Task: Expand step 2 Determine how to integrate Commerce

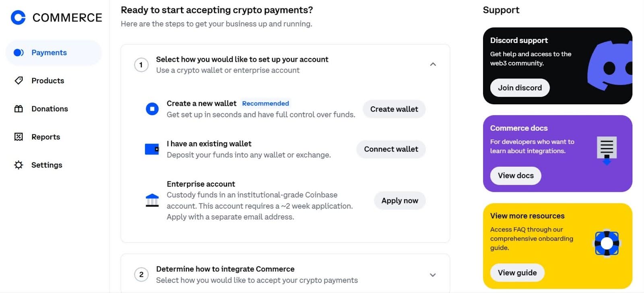Action: (433, 275)
